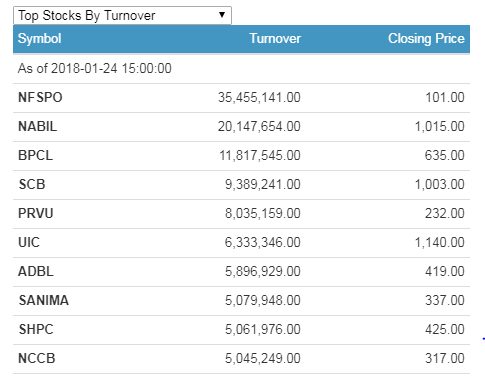The image size is (485, 376).
Task: Open the NABIL stock symbol
Action: point(37,126)
